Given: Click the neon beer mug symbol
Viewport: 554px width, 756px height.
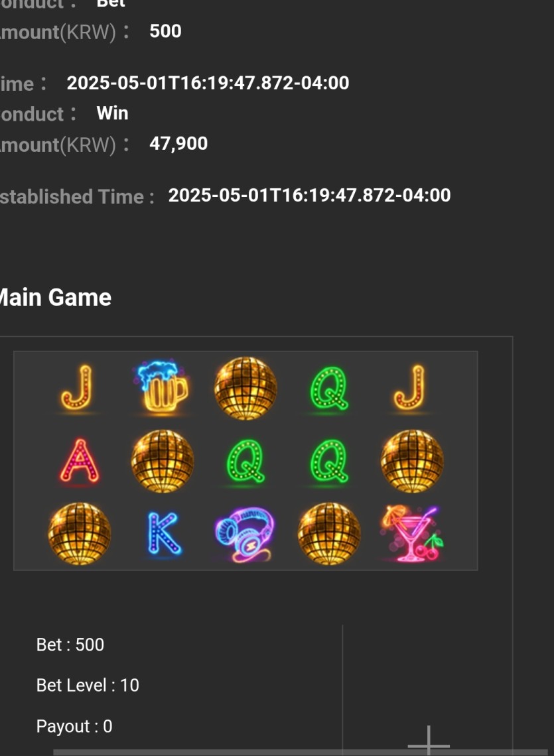Looking at the screenshot, I should (x=162, y=387).
